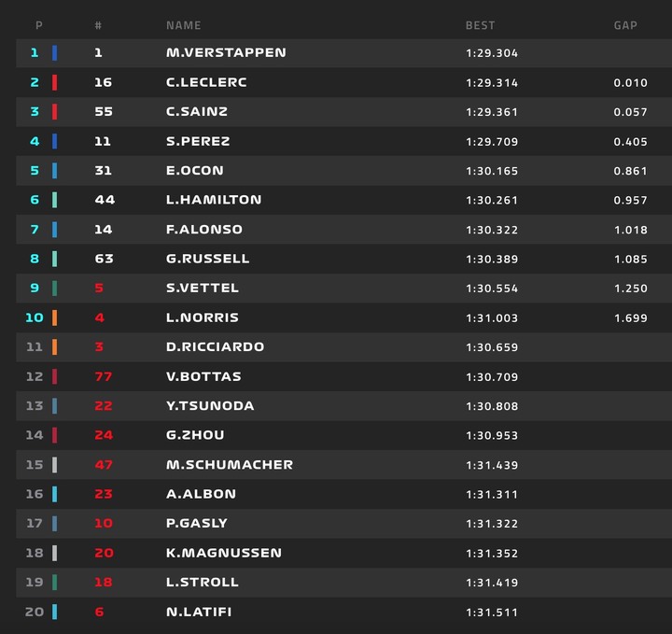
Task: Select the M.VERSTAPPEN driver name
Action: (x=226, y=52)
